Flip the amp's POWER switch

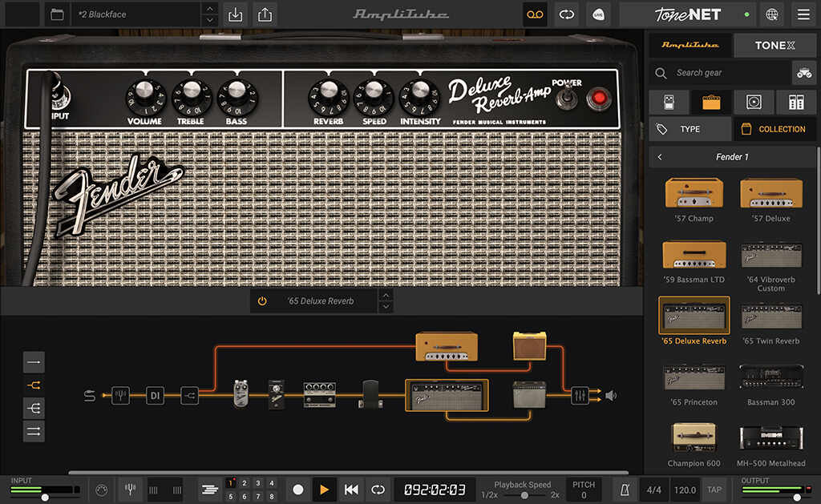coord(565,98)
